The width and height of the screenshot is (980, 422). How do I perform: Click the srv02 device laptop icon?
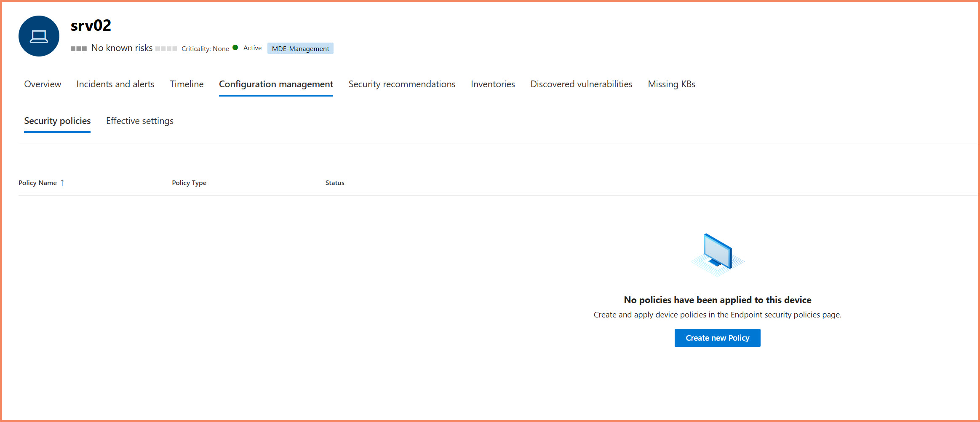pos(39,36)
